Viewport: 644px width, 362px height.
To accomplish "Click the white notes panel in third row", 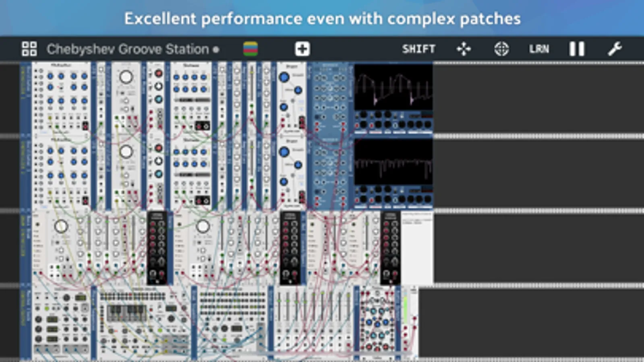I will pyautogui.click(x=417, y=248).
